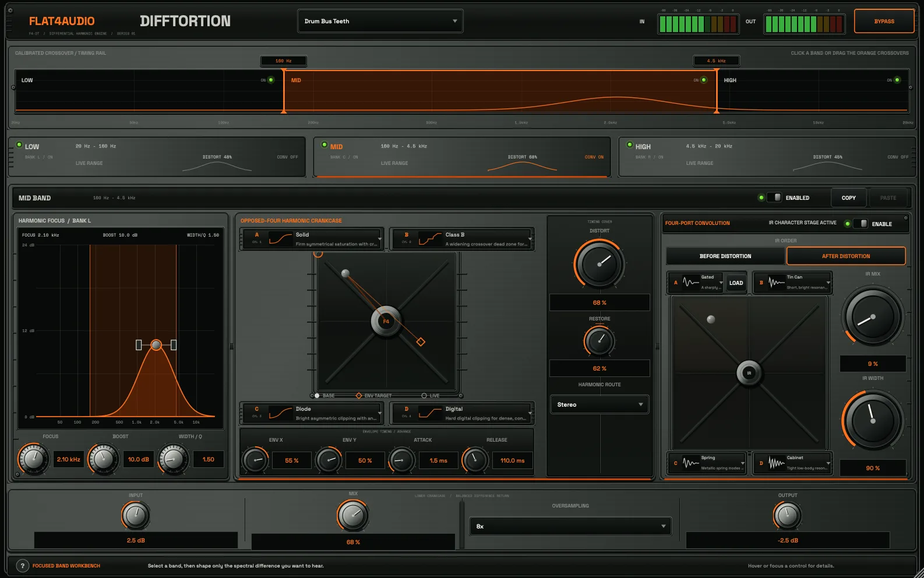Toggle MID band ON light in crossover rail
This screenshot has width=924, height=578.
click(x=704, y=80)
